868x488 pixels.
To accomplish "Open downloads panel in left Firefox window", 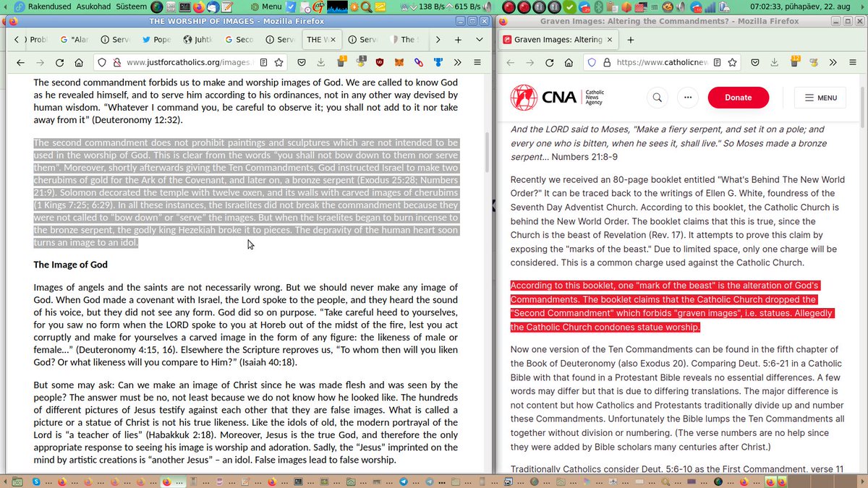I will [x=321, y=62].
